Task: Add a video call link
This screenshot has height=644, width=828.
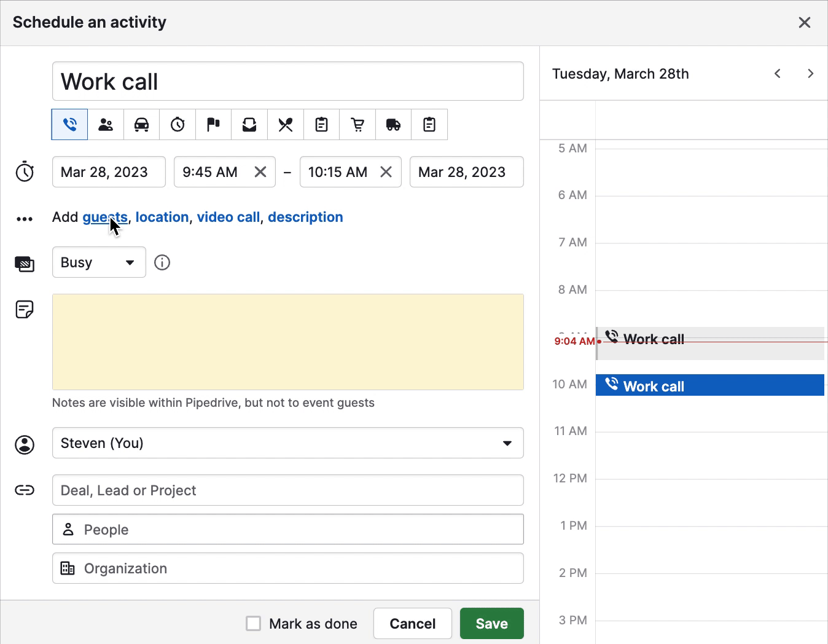Action: click(x=228, y=217)
